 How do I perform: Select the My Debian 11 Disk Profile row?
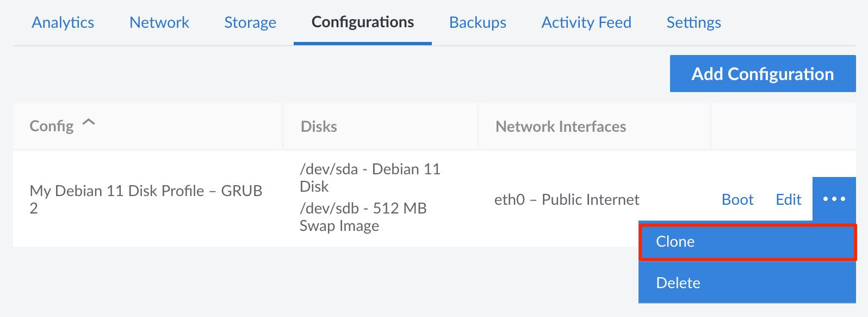tap(146, 199)
